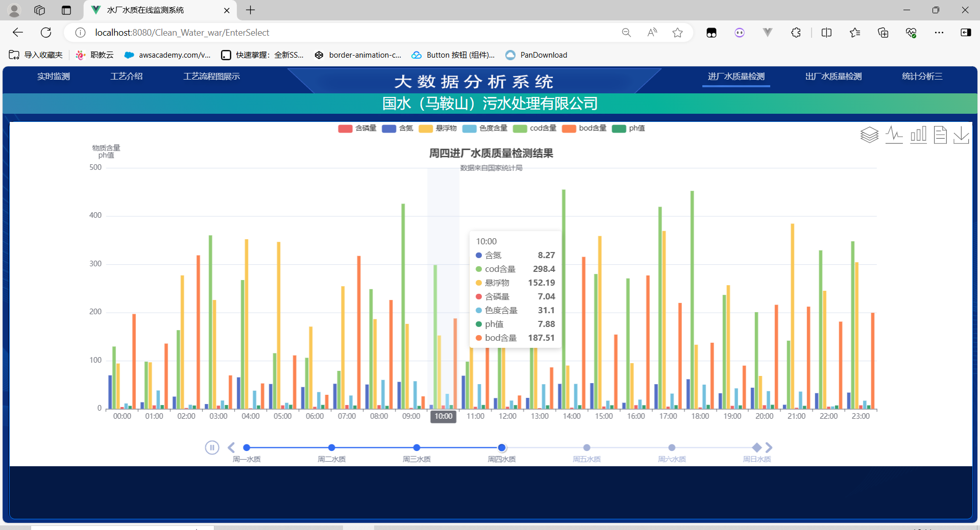980x530 pixels.
Task: Open 实时监测 nav item
Action: pos(54,77)
